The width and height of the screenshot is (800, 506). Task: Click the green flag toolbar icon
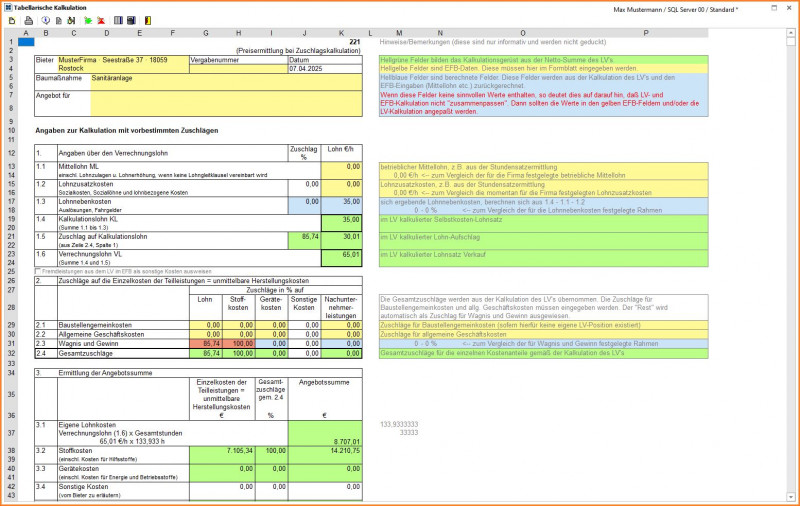(x=87, y=20)
